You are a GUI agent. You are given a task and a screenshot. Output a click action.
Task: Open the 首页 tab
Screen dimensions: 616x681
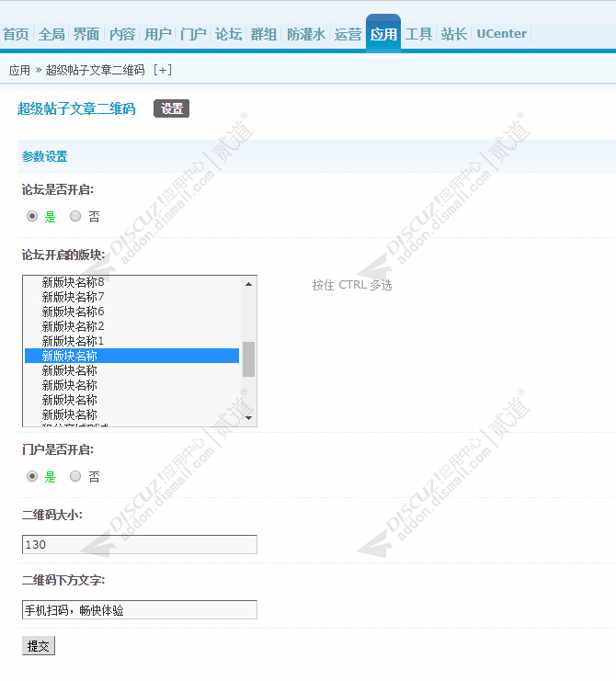tap(16, 34)
